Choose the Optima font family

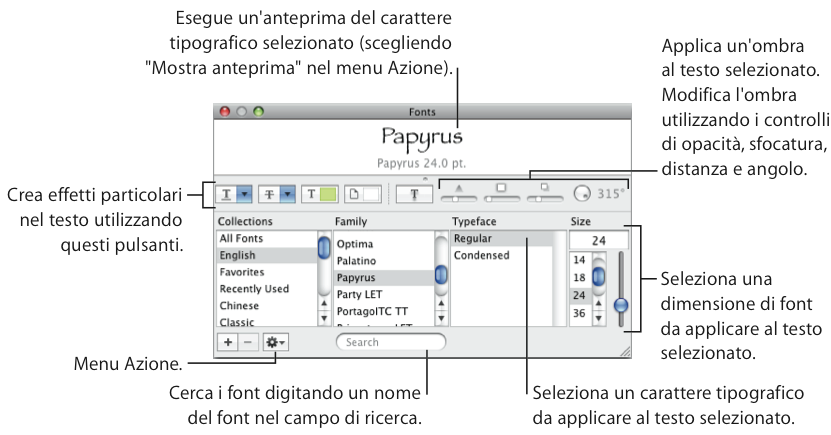355,243
